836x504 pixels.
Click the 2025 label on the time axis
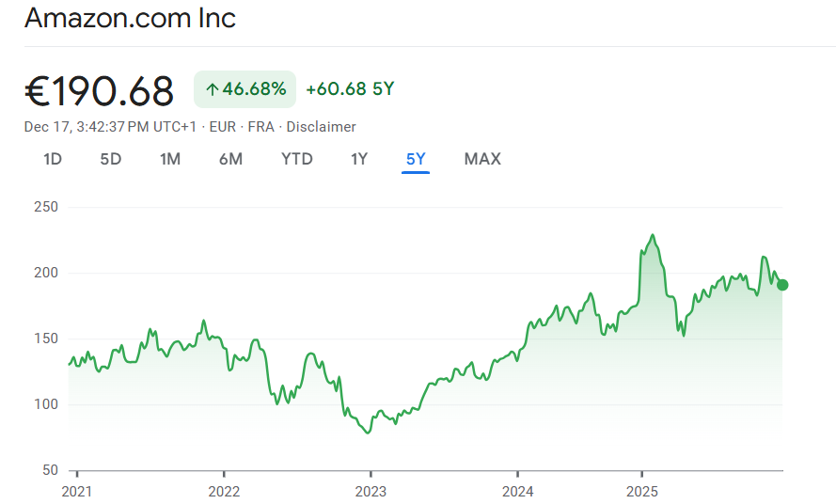tap(641, 491)
